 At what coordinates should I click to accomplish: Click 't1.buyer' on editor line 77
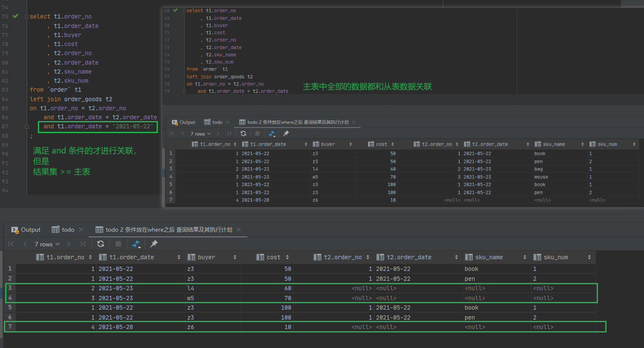68,35
